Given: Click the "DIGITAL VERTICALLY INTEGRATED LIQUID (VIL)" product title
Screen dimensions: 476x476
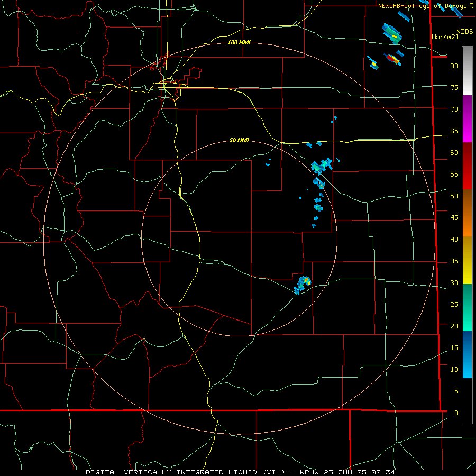Looking at the screenshot, I should tap(186, 472).
